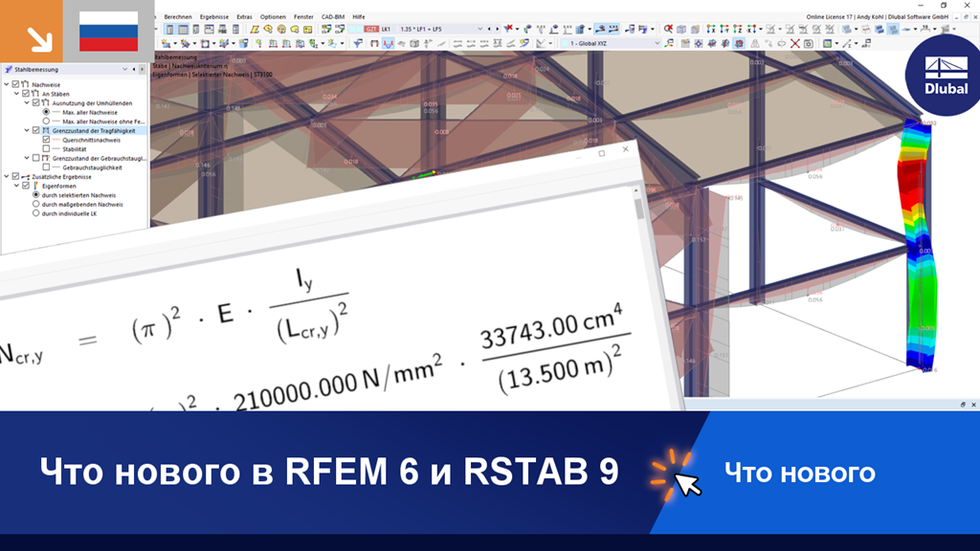Select previous load case arrow
This screenshot has width=980, height=551.
489,29
